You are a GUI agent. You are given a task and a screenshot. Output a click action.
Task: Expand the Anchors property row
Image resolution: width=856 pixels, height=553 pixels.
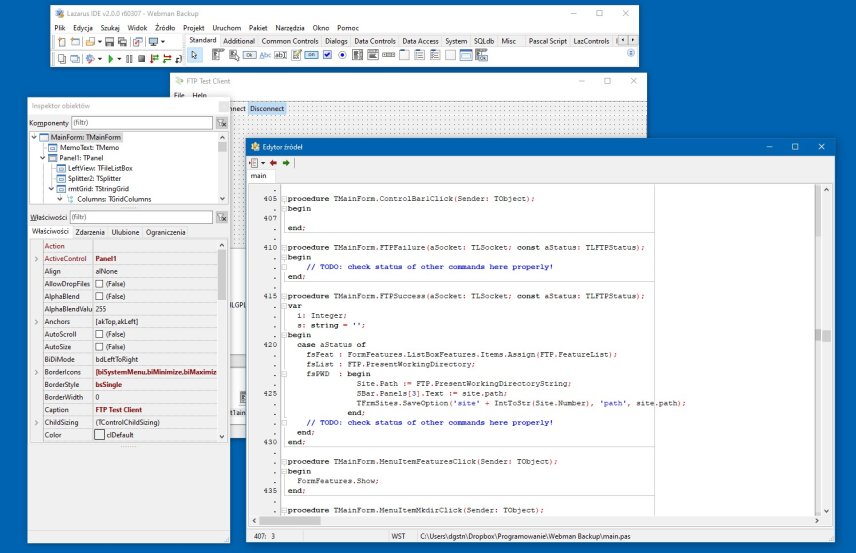(x=37, y=322)
